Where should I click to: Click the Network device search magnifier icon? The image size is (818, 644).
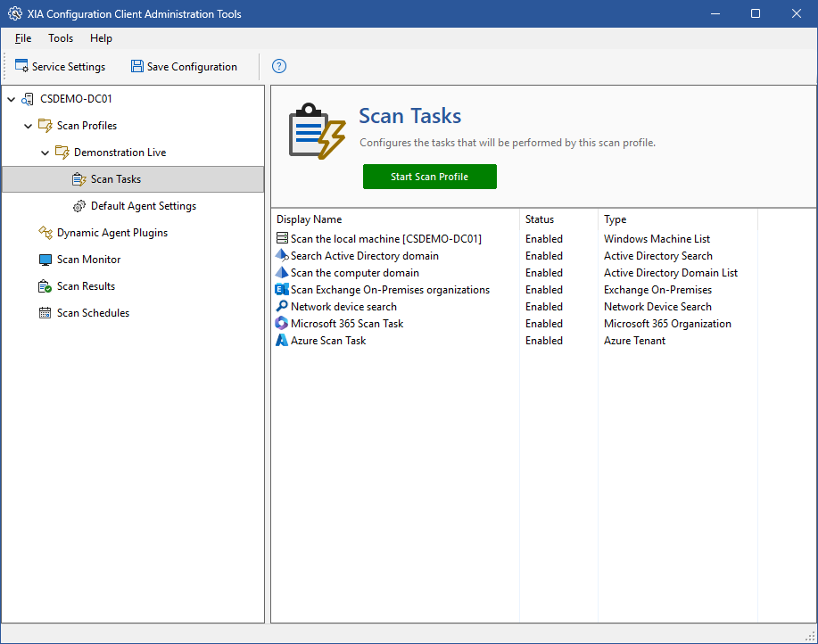pos(282,306)
